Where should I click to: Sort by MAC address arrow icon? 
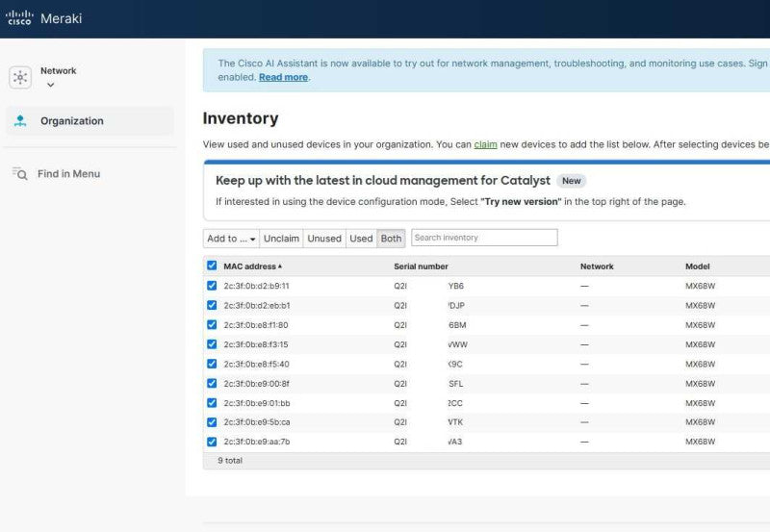280,266
